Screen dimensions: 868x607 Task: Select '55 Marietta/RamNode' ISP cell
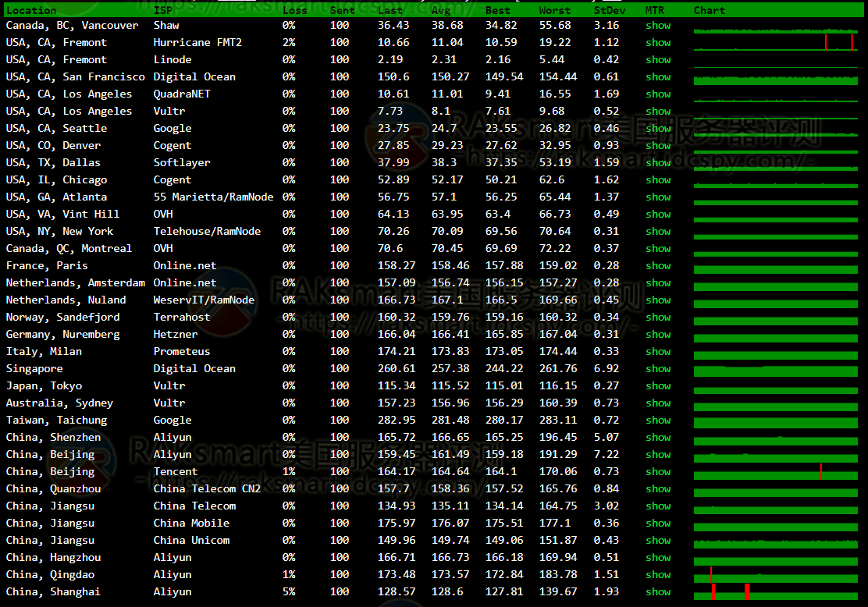click(x=213, y=197)
